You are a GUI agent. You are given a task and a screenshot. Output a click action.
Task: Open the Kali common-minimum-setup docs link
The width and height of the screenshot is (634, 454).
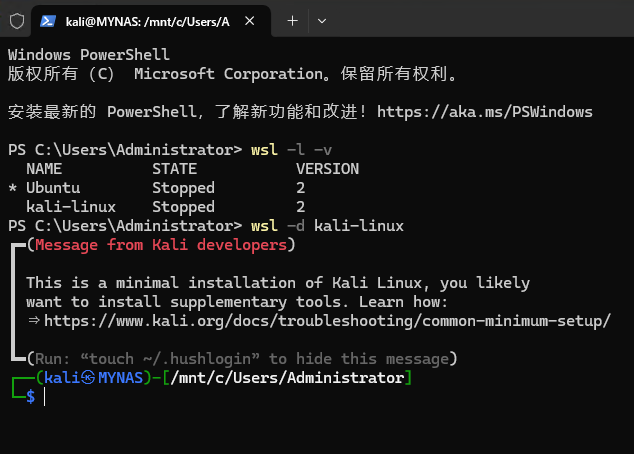327,321
